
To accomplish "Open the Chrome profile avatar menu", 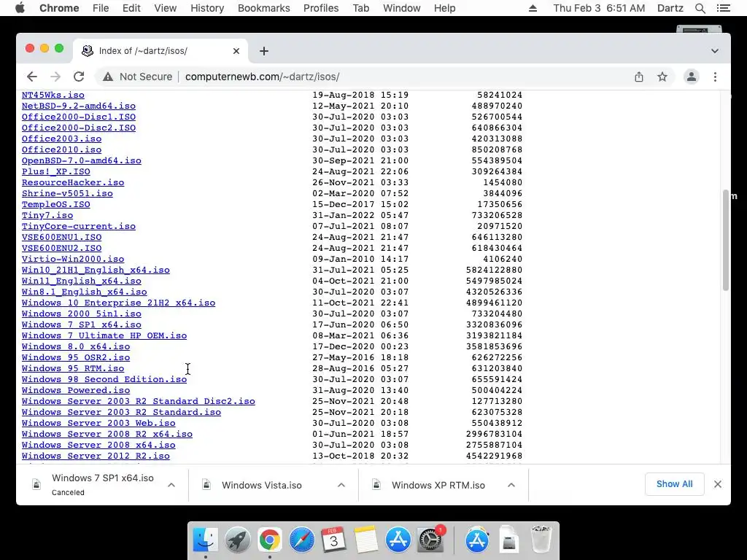I will [x=692, y=77].
